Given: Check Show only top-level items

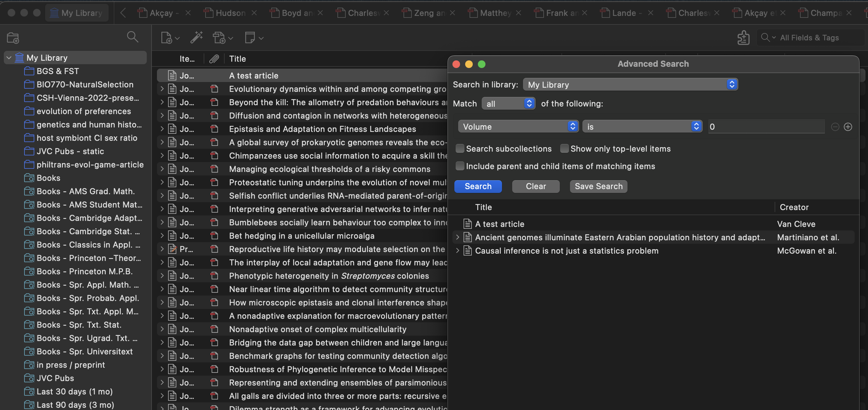Looking at the screenshot, I should pyautogui.click(x=564, y=148).
